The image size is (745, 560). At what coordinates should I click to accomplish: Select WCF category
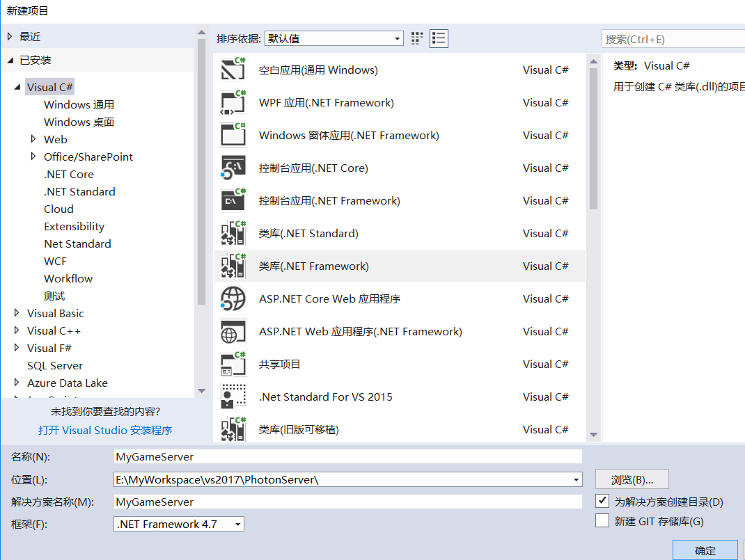tap(55, 261)
